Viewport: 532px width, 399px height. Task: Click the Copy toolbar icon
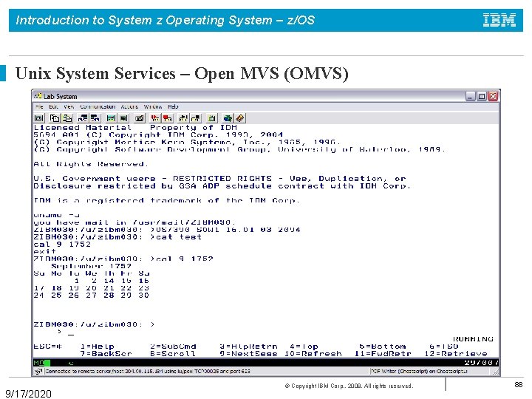tap(54, 118)
